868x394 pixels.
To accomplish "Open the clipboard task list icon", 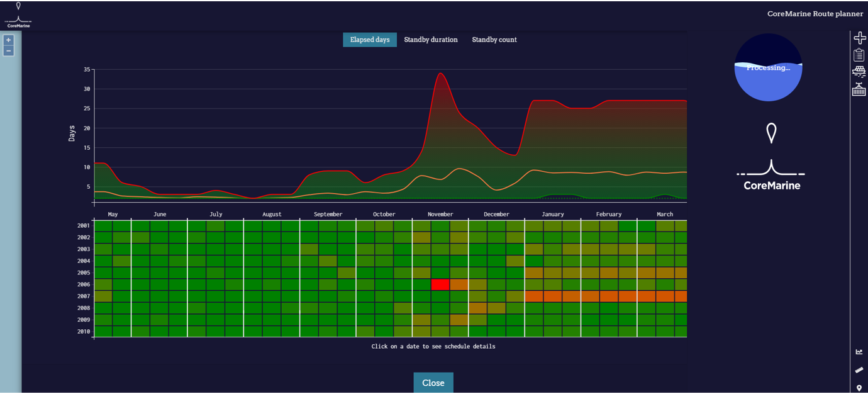I will point(859,55).
